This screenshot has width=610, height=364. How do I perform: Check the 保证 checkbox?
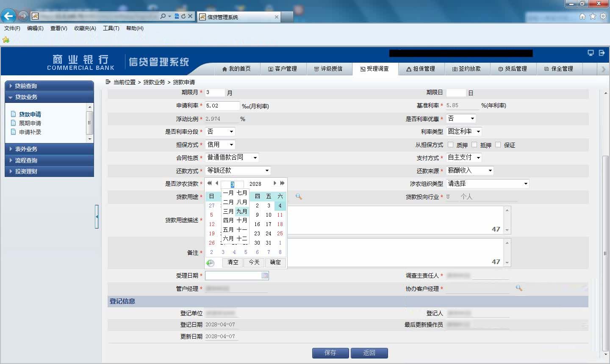tap(498, 145)
